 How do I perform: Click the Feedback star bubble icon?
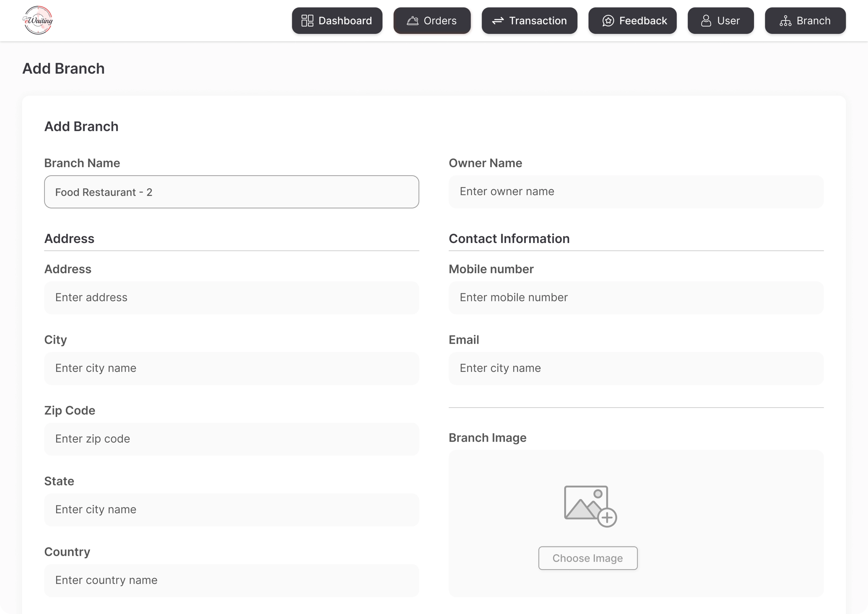[608, 21]
